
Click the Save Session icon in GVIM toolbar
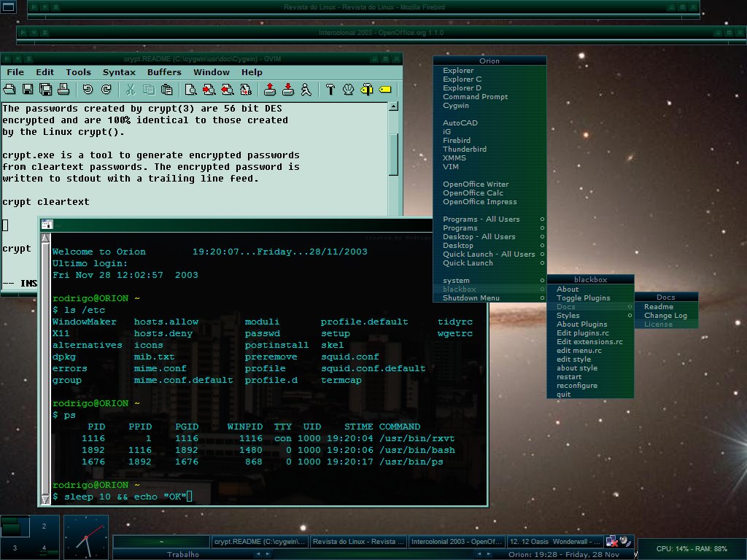(287, 90)
